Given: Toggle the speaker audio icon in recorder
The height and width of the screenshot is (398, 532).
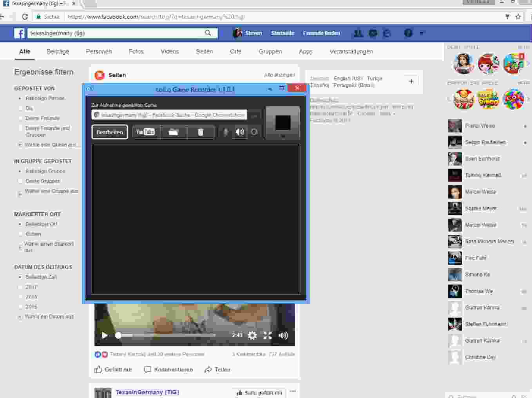Looking at the screenshot, I should [240, 132].
